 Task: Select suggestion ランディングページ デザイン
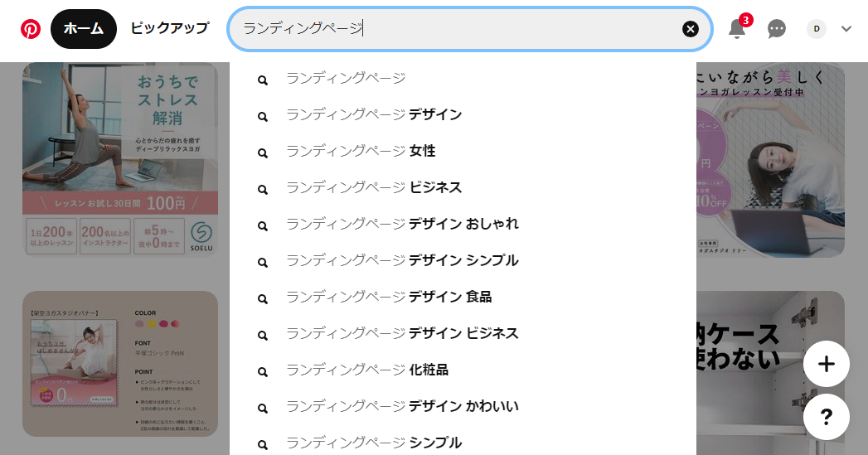click(463, 114)
